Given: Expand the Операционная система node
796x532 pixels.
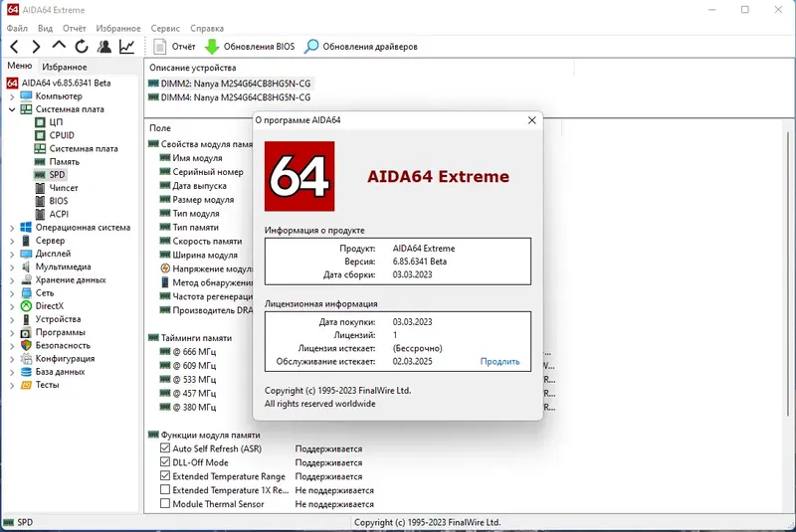Looking at the screenshot, I should tap(12, 228).
